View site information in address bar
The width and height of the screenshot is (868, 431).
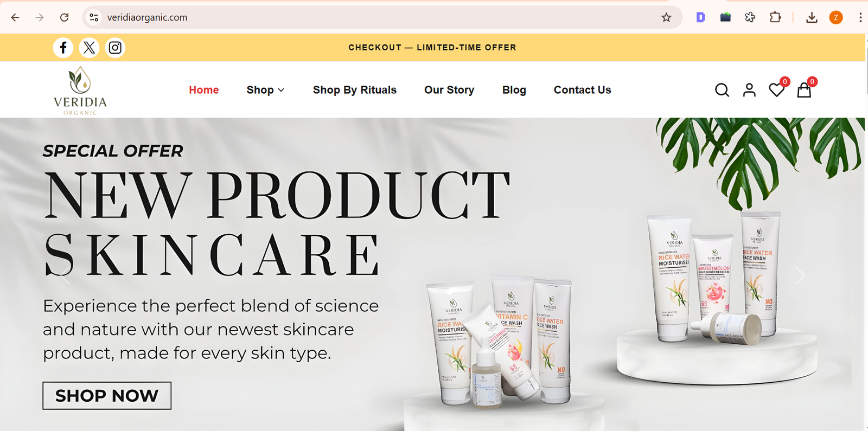(94, 17)
